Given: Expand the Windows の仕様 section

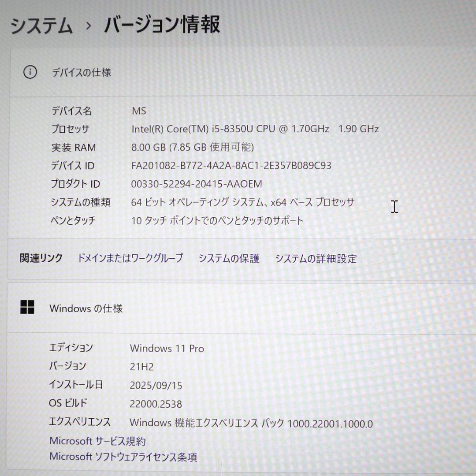Looking at the screenshot, I should (x=85, y=309).
